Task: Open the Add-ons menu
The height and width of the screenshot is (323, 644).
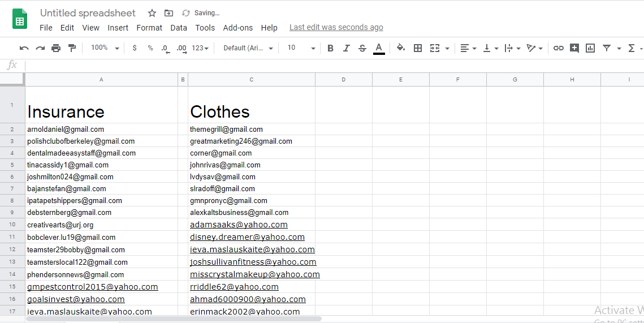Action: (x=238, y=28)
